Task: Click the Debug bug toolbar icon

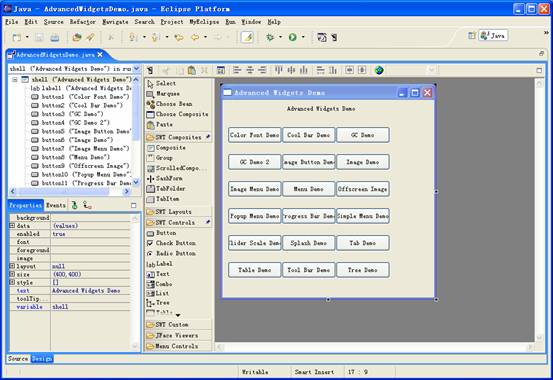Action: pos(270,37)
